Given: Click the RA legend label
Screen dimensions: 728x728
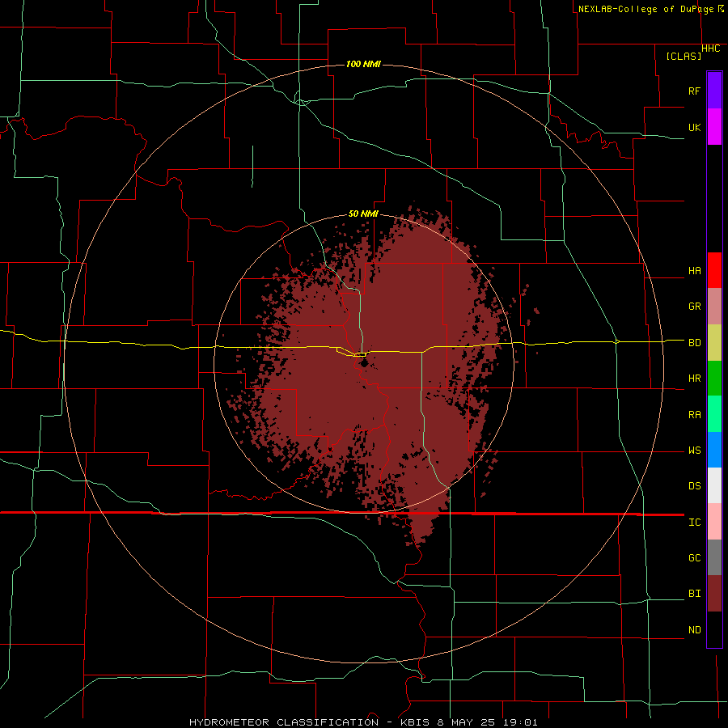Looking at the screenshot, I should pyautogui.click(x=694, y=415).
